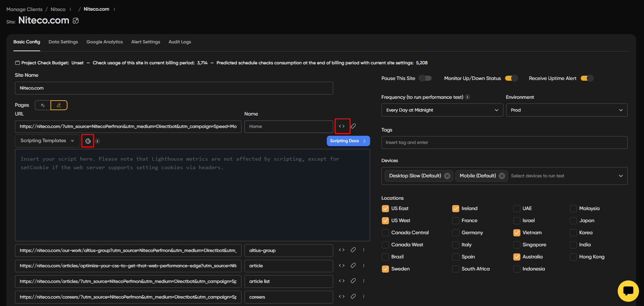Check the Singapore location
Viewport: 644px width, 306px height.
point(517,245)
